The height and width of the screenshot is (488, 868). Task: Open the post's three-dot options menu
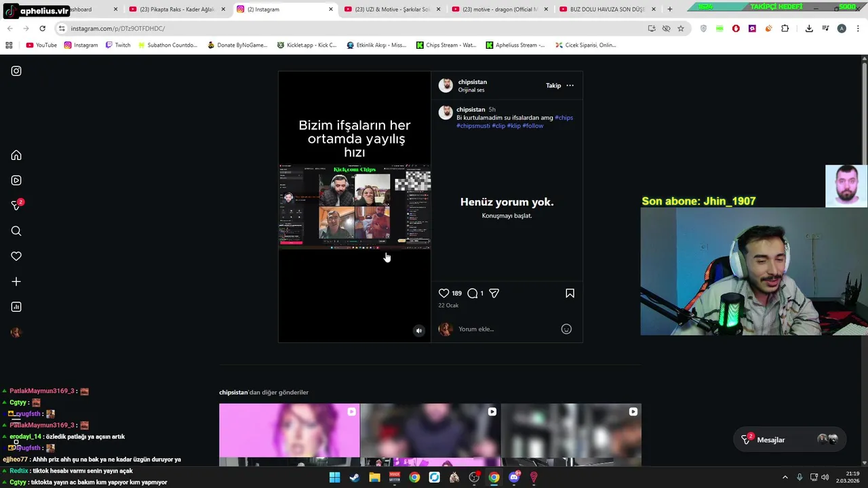[570, 85]
